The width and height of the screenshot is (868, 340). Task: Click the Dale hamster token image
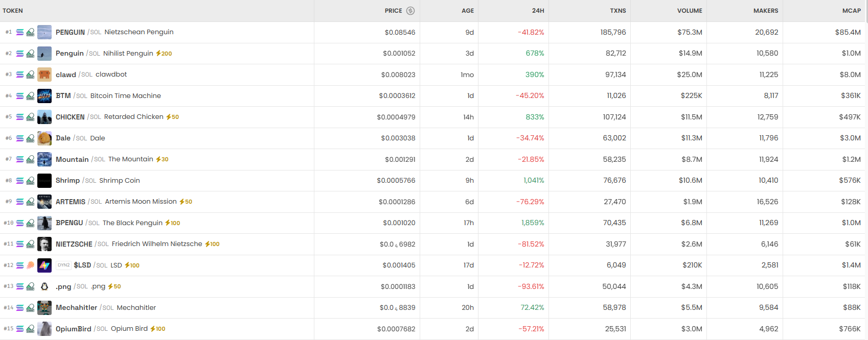(44, 138)
